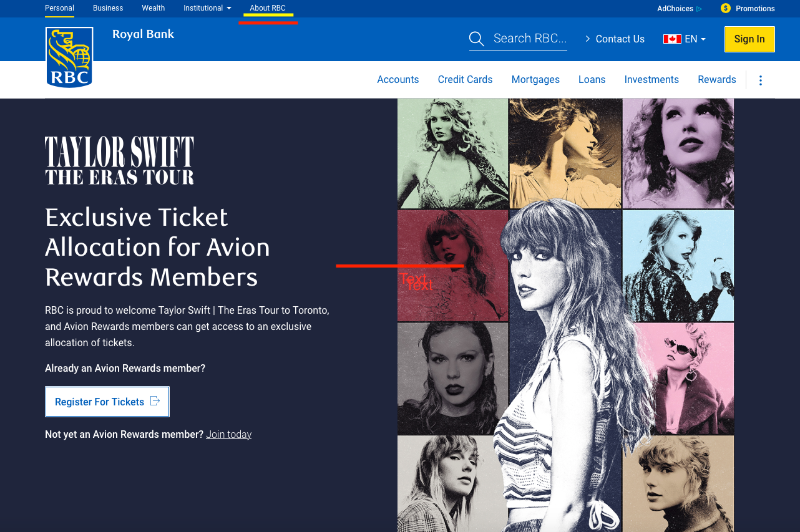Click the Canadian flag icon
The image size is (800, 532).
pos(672,39)
